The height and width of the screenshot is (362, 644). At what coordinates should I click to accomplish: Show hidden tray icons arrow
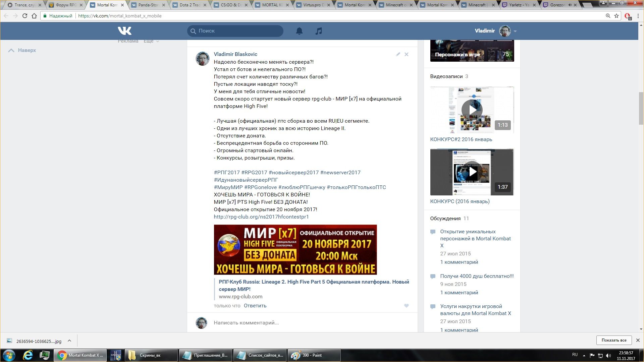584,355
